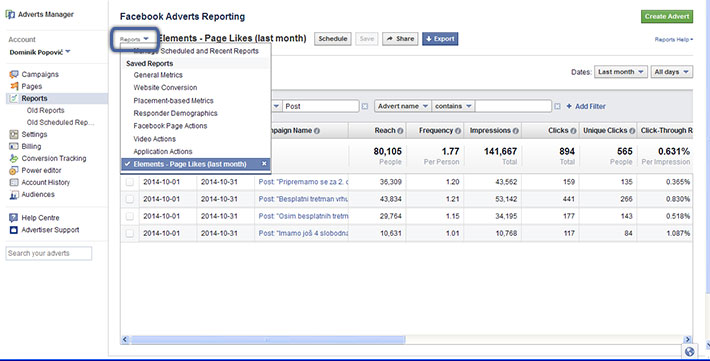Select Placement-based Metrics report
Image resolution: width=710 pixels, height=361 pixels.
point(173,101)
